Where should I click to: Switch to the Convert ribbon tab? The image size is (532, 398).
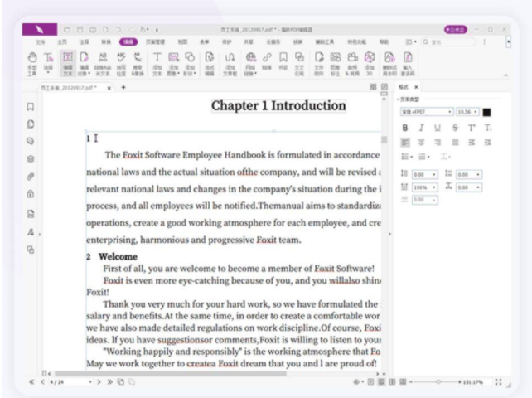click(106, 42)
